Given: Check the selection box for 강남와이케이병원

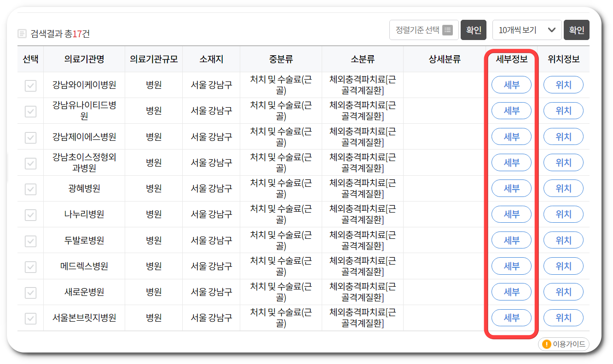Looking at the screenshot, I should [30, 85].
